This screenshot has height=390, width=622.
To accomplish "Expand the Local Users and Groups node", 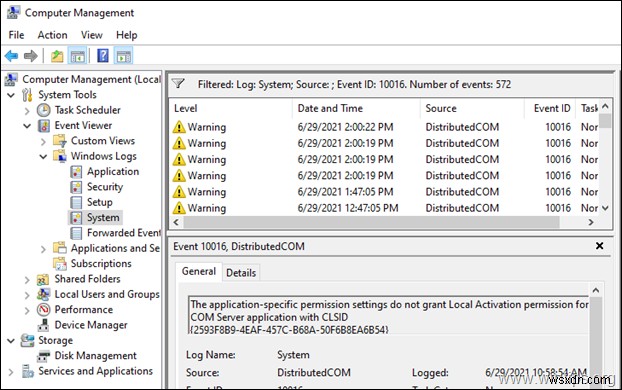I will click(27, 295).
